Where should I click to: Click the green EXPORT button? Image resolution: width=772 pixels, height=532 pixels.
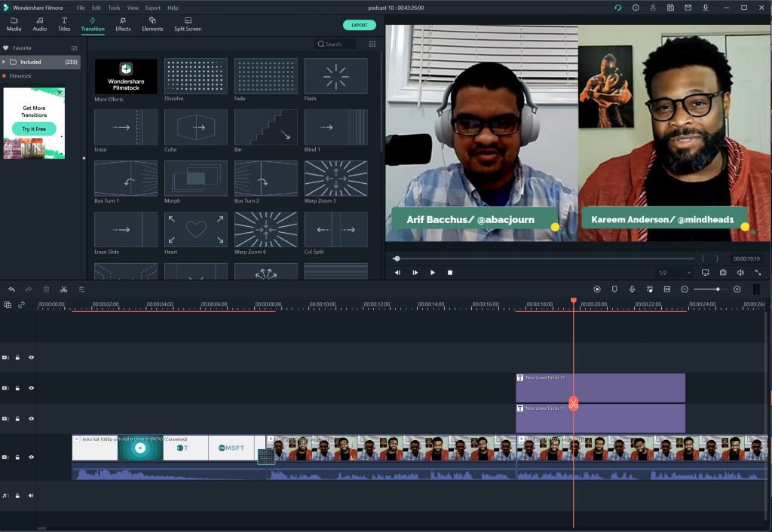click(360, 25)
